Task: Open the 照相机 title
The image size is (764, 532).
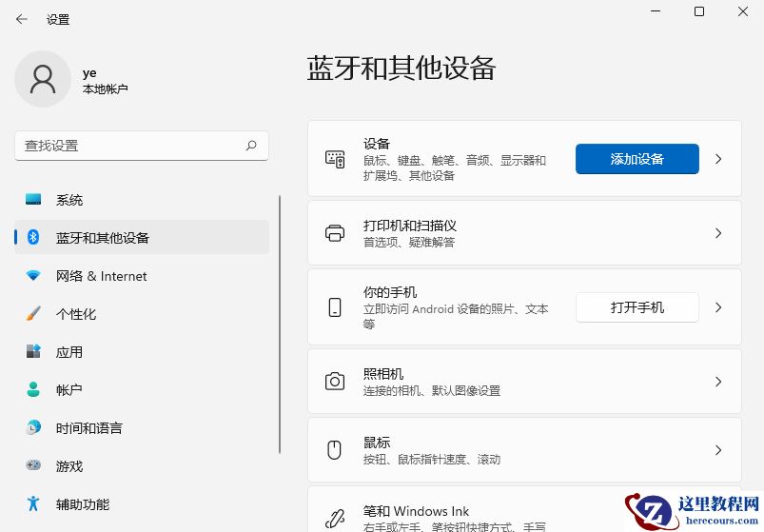Action: click(x=383, y=374)
